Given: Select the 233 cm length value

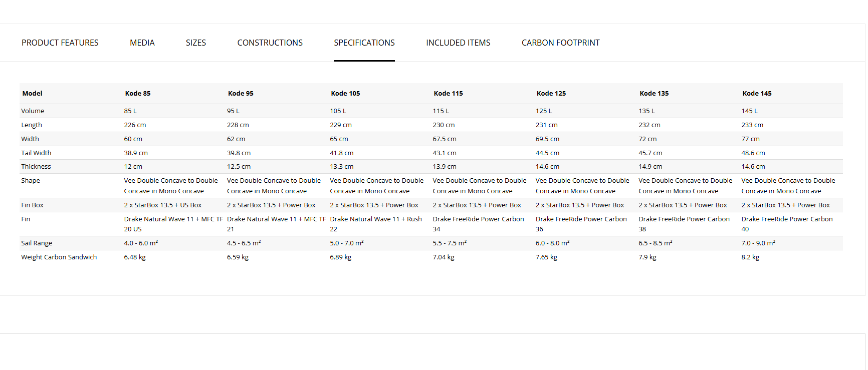Looking at the screenshot, I should click(x=752, y=125).
